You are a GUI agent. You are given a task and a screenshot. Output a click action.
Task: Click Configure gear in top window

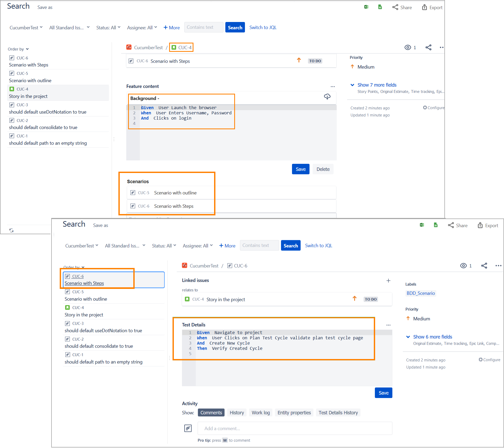pos(433,108)
